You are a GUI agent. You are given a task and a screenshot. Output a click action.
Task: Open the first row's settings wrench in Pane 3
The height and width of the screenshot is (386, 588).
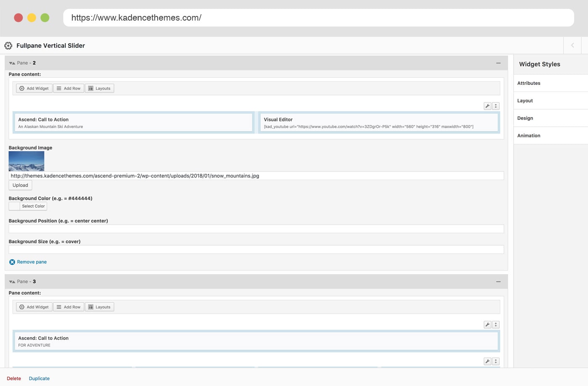pos(488,325)
